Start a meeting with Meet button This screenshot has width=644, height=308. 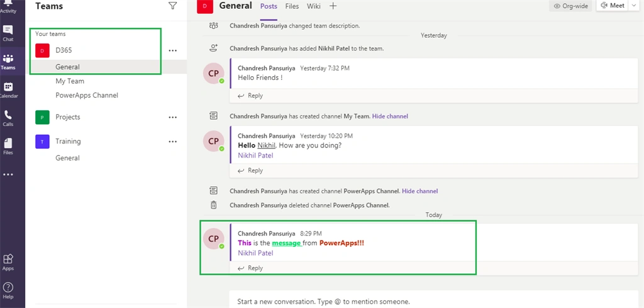613,5
